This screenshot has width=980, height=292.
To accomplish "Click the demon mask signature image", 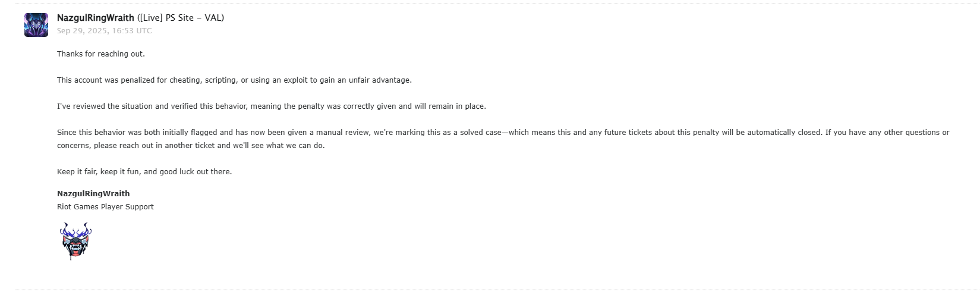I will [75, 241].
